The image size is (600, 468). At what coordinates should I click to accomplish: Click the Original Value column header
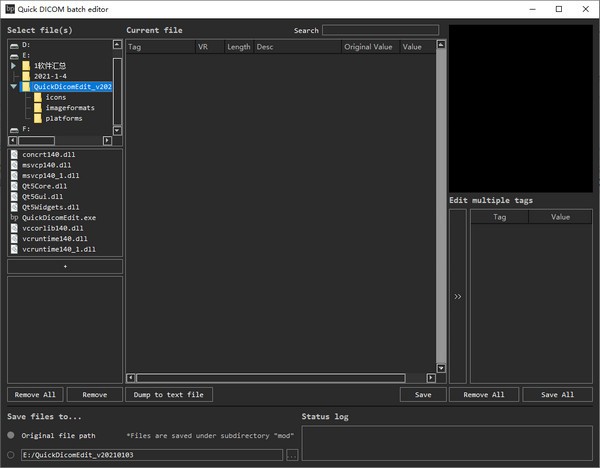tap(369, 47)
